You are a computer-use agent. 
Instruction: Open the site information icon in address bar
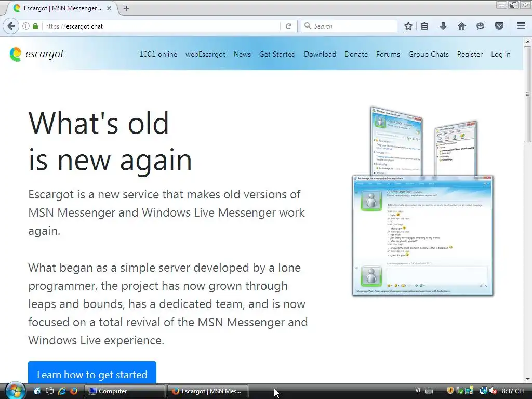point(26,26)
